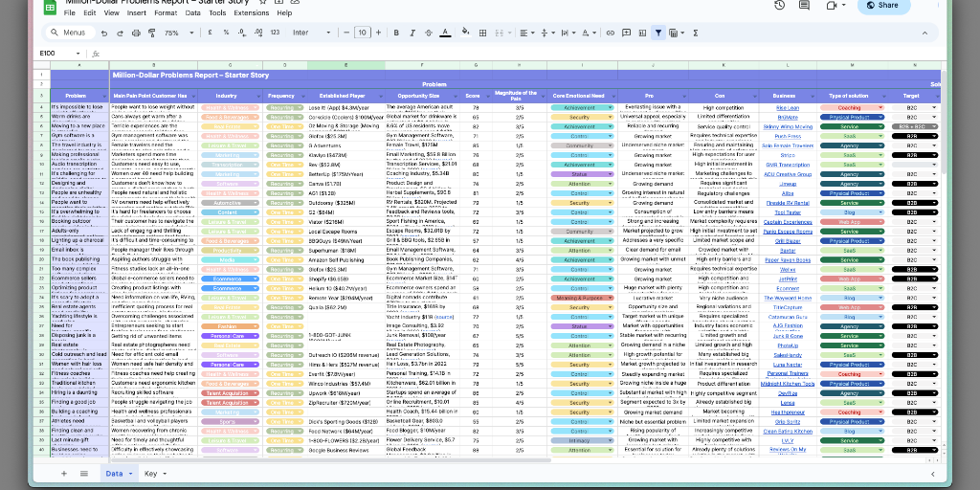This screenshot has height=490, width=980.
Task: Click the font size field showing 10
Action: click(x=363, y=33)
